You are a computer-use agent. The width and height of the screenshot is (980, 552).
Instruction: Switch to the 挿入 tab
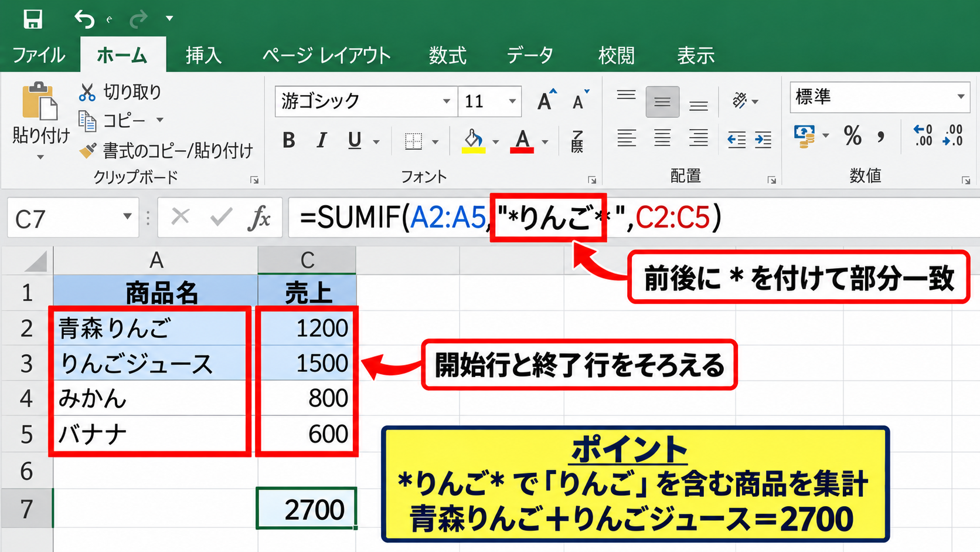(203, 55)
